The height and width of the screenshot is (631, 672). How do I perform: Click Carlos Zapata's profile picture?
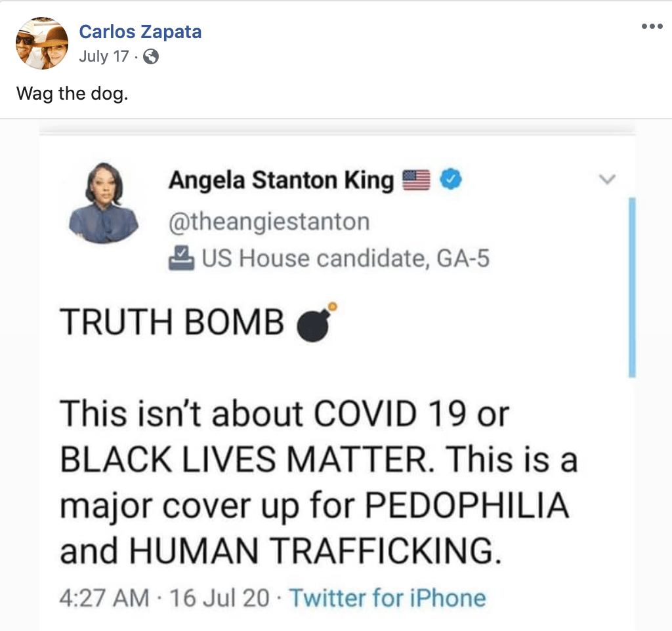42,43
